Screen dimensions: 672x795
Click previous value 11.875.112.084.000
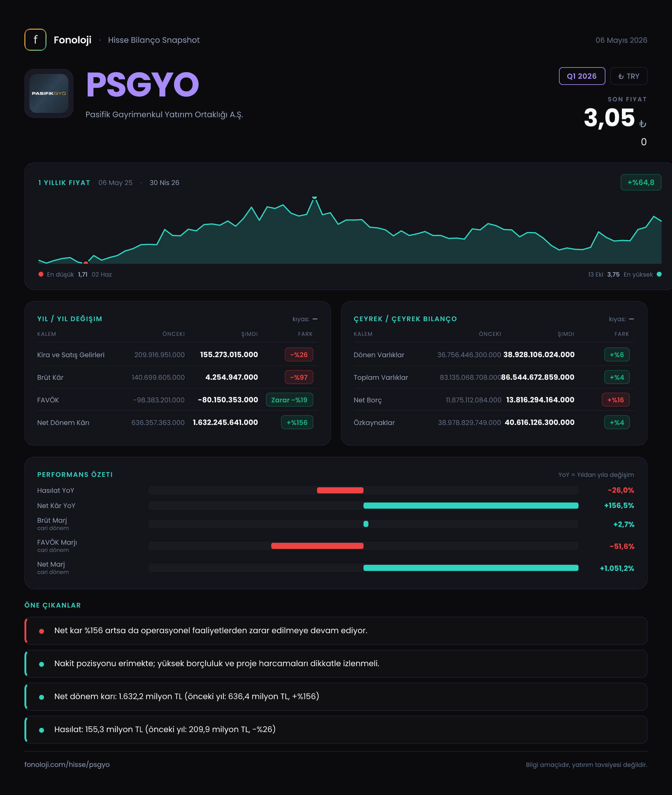click(473, 400)
